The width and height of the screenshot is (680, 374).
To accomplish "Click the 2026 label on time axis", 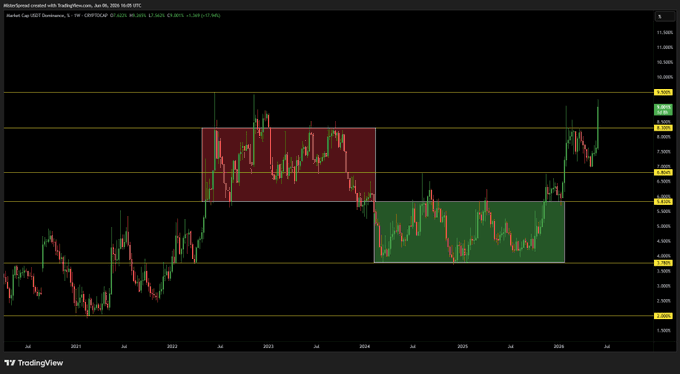I will coord(559,346).
